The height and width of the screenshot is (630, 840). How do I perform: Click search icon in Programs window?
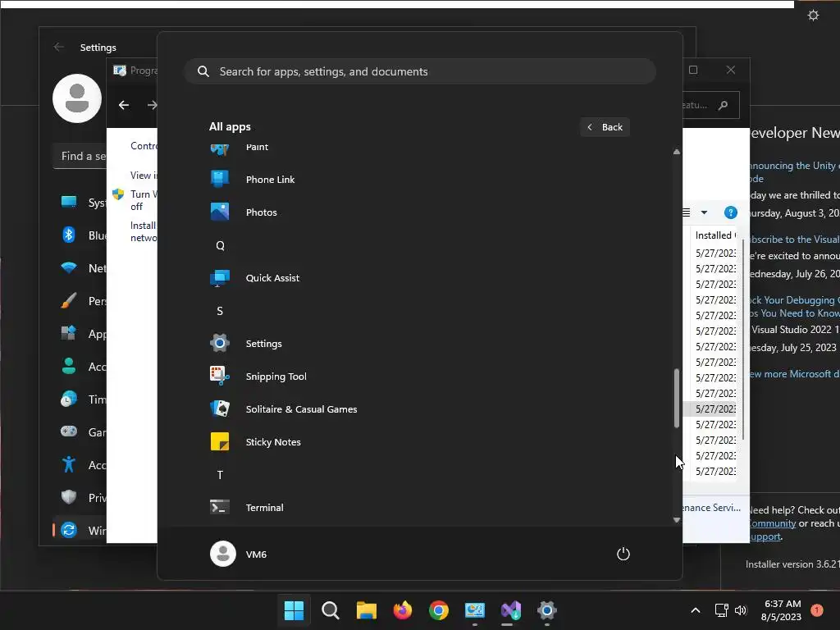pos(724,105)
